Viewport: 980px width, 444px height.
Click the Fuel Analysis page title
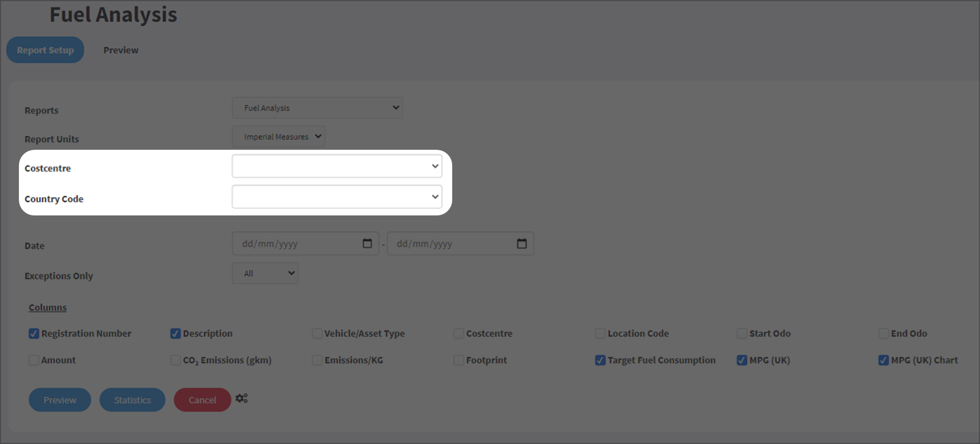tap(113, 15)
